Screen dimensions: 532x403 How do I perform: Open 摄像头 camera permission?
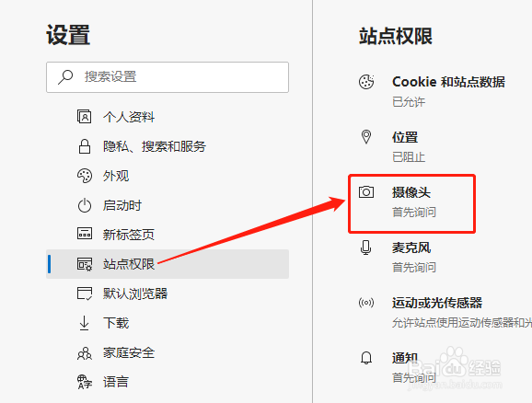[411, 192]
